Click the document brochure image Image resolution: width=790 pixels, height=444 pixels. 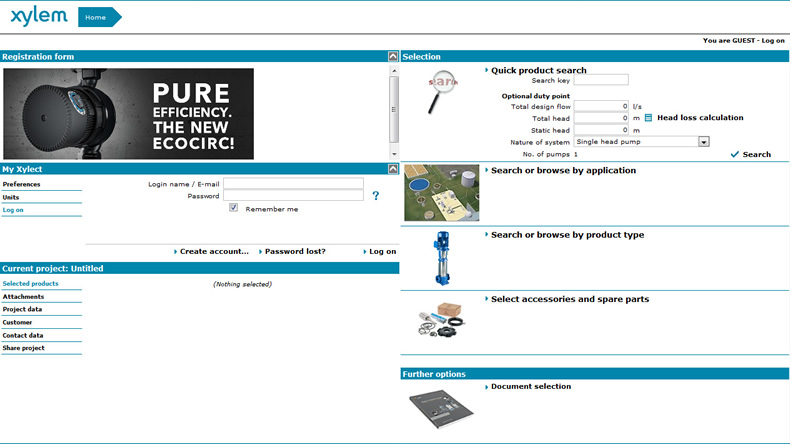point(441,409)
